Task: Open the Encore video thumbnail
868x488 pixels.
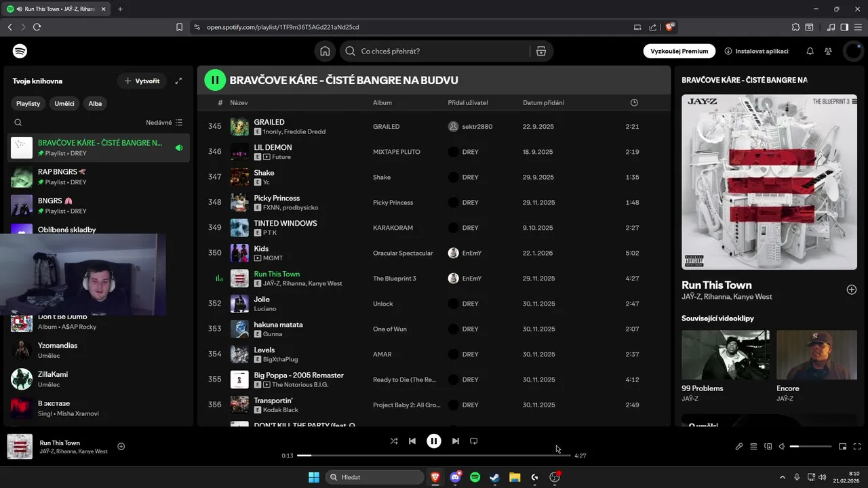Action: pos(816,354)
